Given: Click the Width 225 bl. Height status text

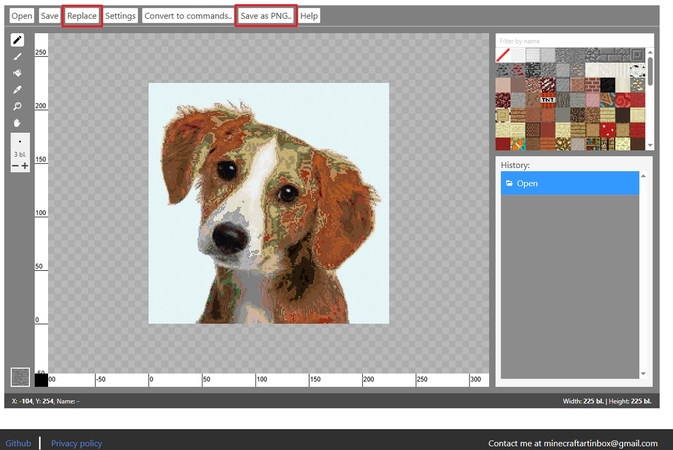Looking at the screenshot, I should (x=607, y=401).
